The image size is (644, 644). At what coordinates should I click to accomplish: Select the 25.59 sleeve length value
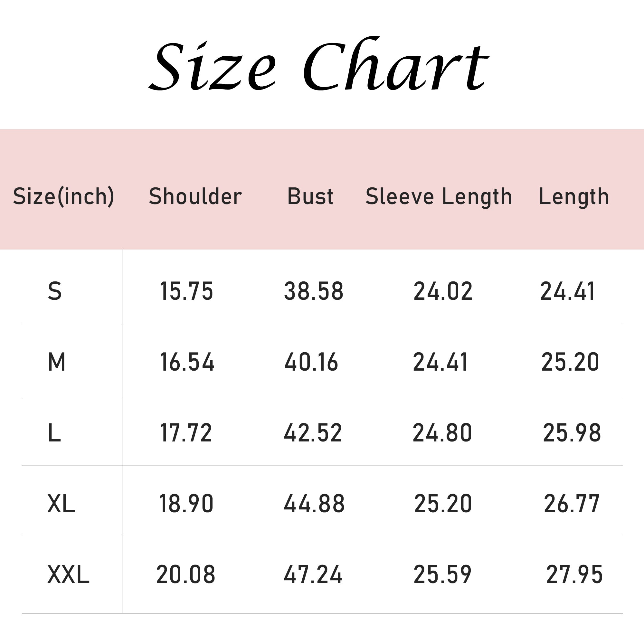(442, 575)
